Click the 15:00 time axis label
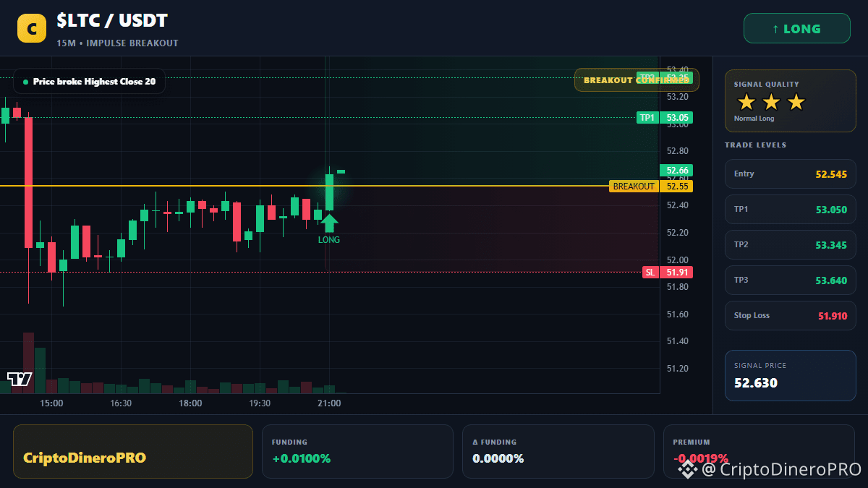 [x=51, y=403]
